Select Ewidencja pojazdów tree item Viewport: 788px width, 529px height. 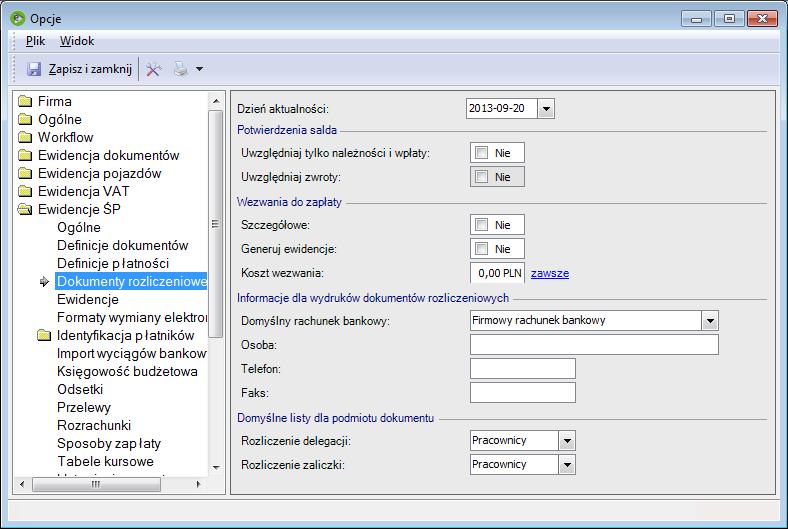point(100,174)
